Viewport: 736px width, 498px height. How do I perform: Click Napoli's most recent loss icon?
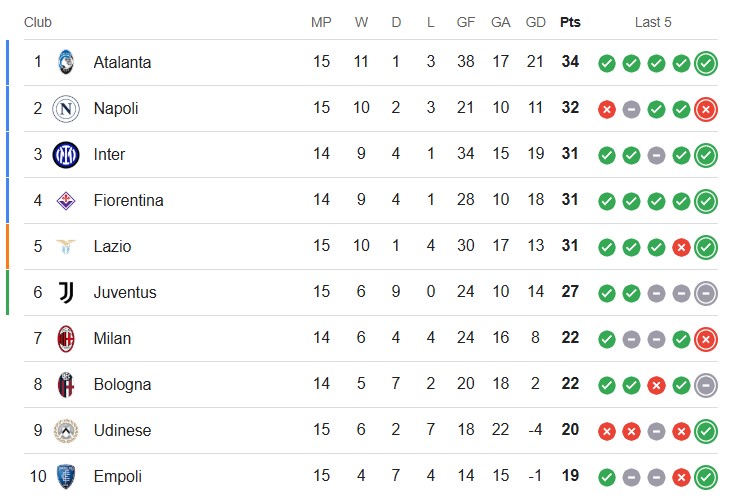click(x=706, y=110)
